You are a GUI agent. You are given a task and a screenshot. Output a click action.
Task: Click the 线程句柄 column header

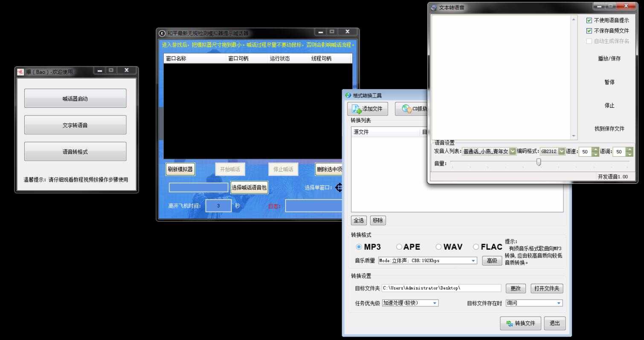pyautogui.click(x=330, y=59)
